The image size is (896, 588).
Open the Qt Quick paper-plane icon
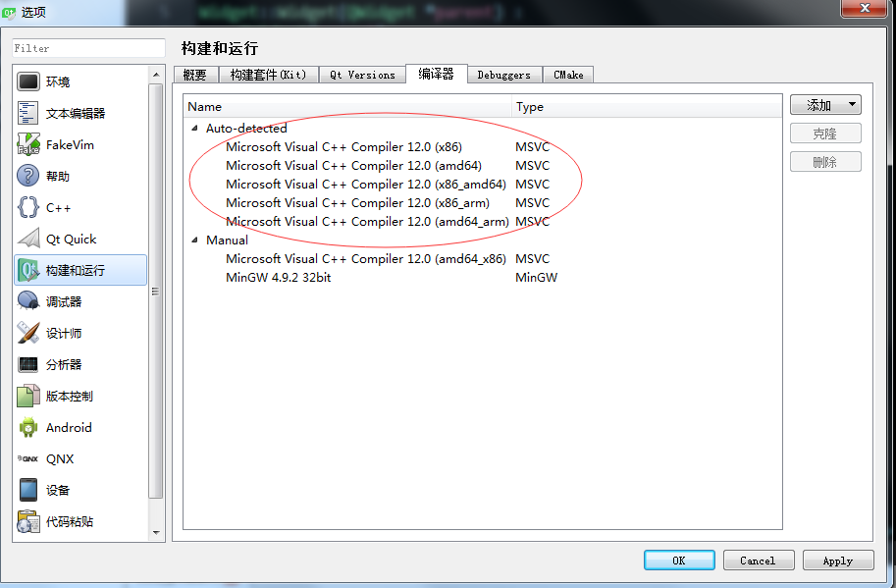click(28, 239)
